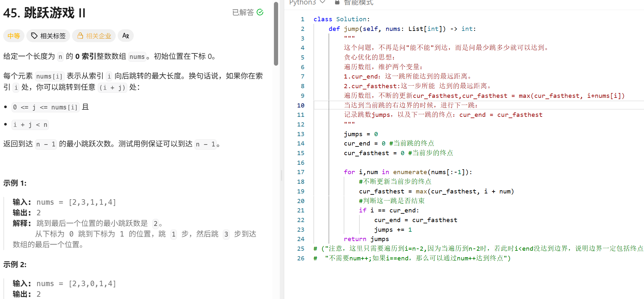Click the problem title 45. 跳跃游戏 II

pos(44,13)
